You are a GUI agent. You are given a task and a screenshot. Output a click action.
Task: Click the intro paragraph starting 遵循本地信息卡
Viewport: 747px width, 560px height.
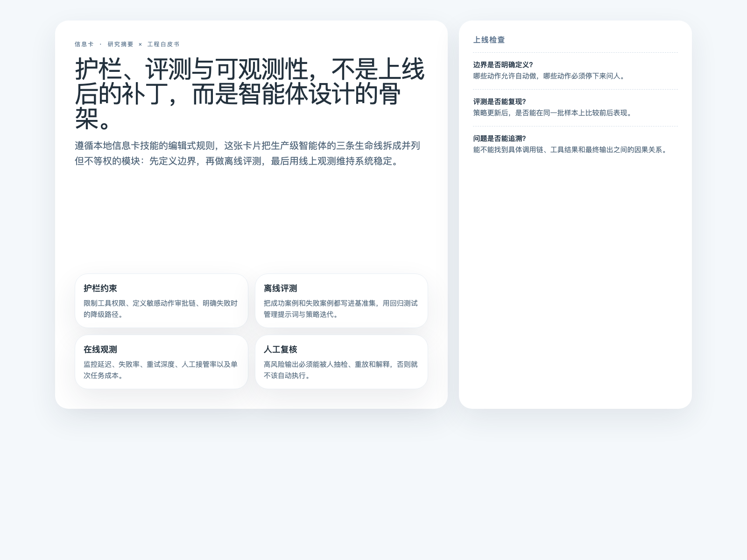(247, 154)
